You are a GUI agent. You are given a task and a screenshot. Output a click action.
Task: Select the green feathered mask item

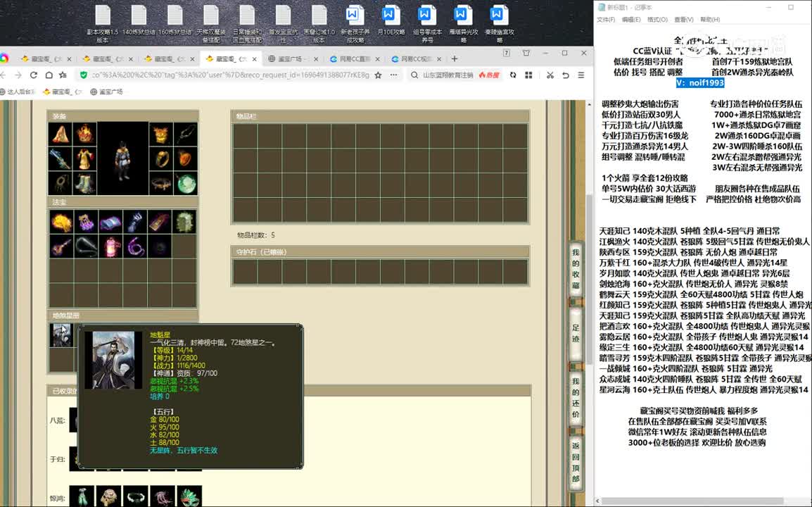coord(189,496)
